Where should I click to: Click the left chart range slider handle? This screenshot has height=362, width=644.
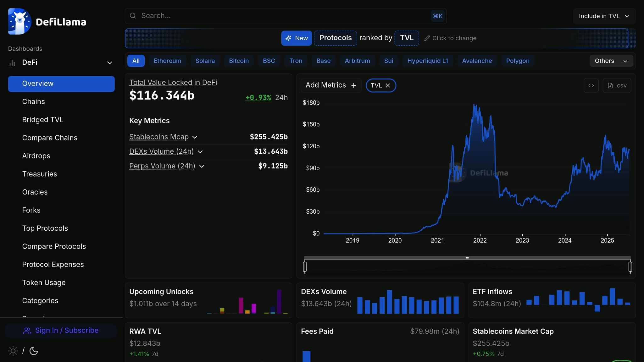(305, 267)
